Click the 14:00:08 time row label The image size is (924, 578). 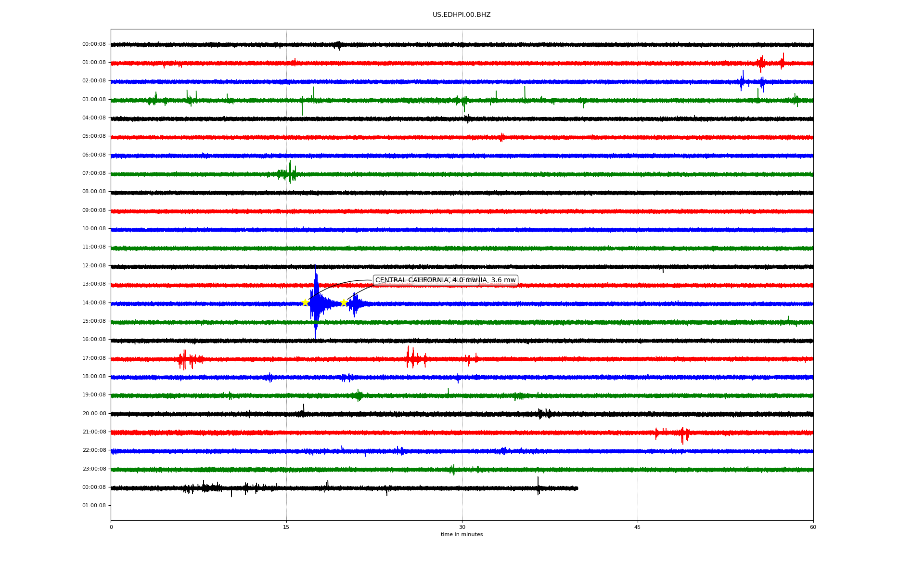(x=94, y=302)
